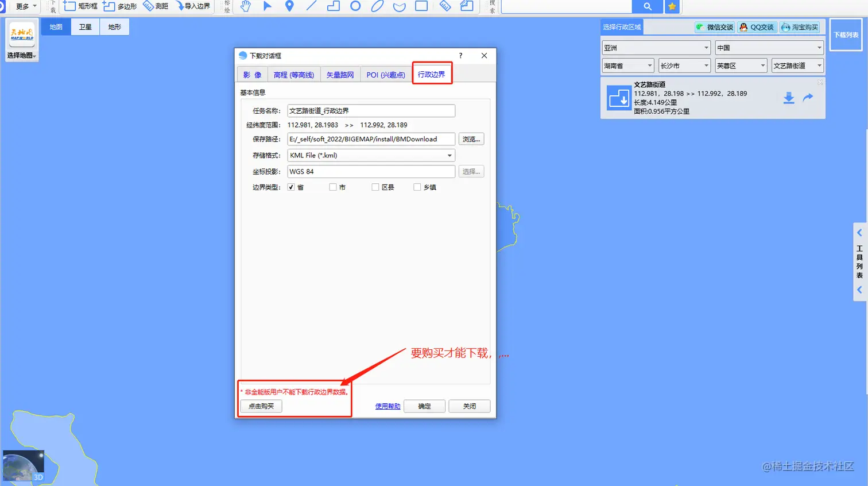Click the 选择行政区域 panel header
868x486 pixels.
622,27
